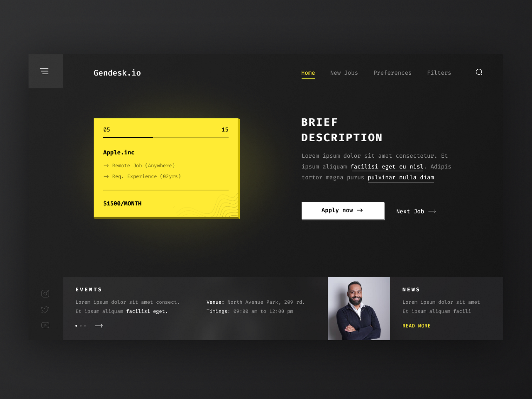The height and width of the screenshot is (399, 532).
Task: Expand the New Jobs navigation section
Action: [343, 72]
